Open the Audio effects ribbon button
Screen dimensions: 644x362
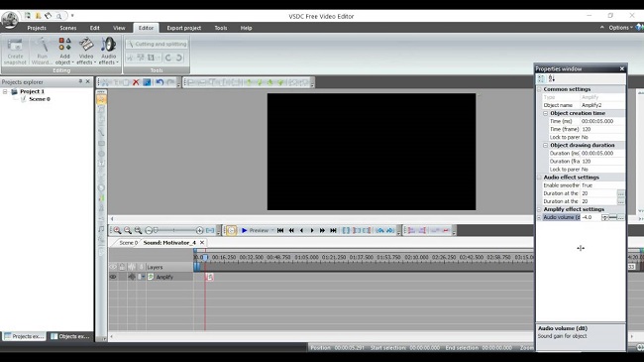108,51
